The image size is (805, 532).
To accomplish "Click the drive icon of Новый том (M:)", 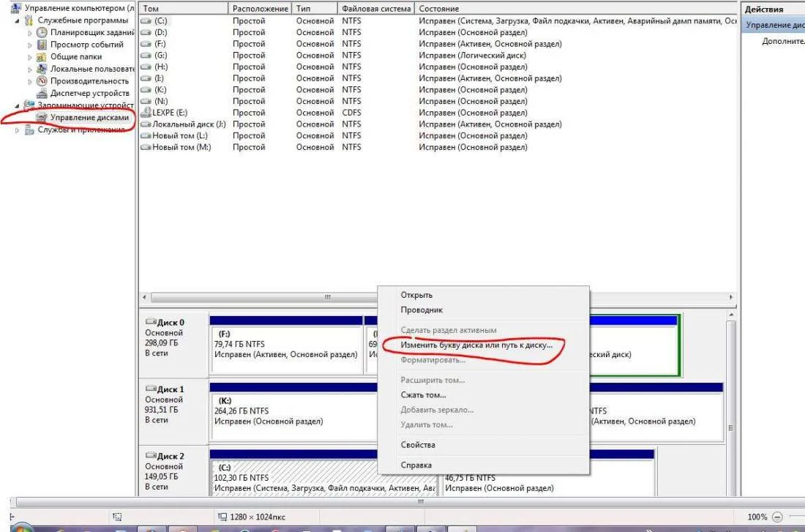I will (x=146, y=147).
